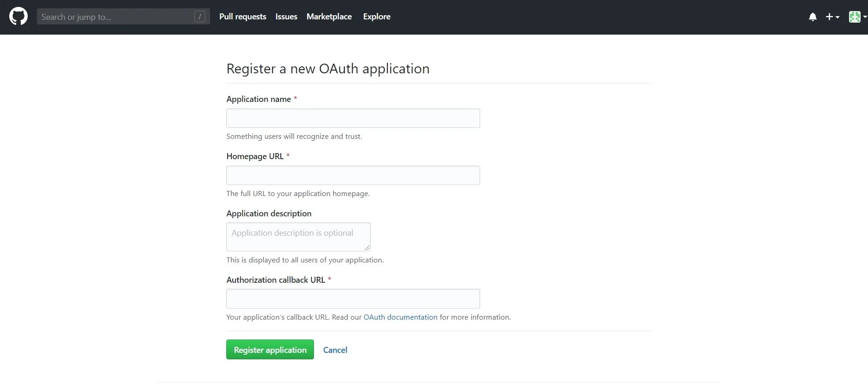Go to Pull requests
The width and height of the screenshot is (868, 387).
(x=242, y=17)
